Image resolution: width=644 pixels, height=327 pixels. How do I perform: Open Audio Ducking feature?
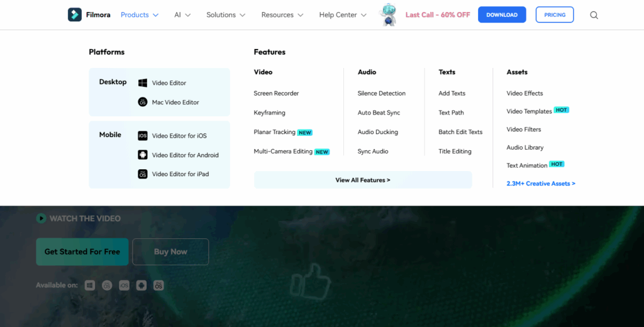pos(378,132)
